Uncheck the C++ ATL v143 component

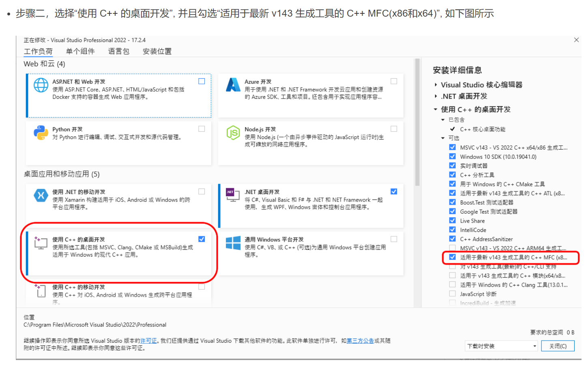[453, 193]
